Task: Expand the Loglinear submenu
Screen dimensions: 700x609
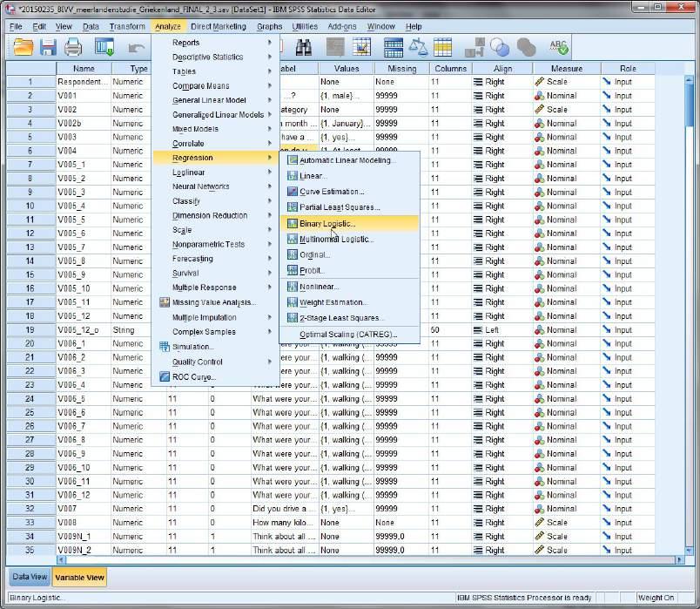Action: [x=215, y=172]
